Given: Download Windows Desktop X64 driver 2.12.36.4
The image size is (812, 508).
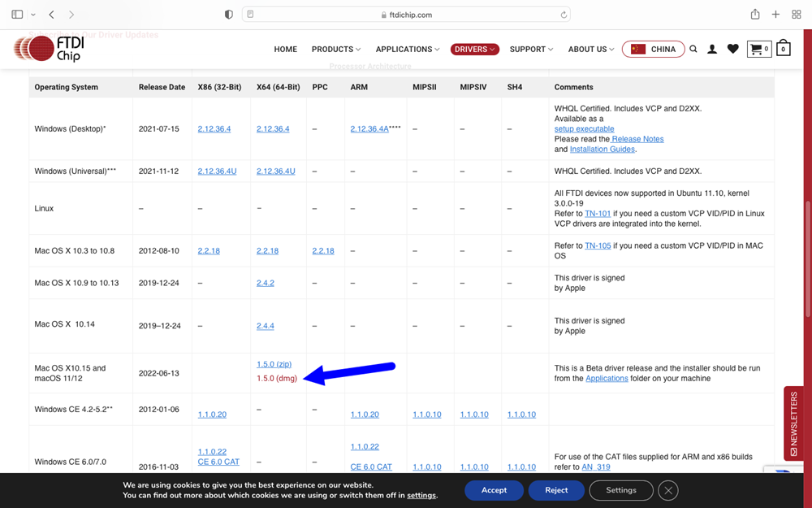Looking at the screenshot, I should (x=273, y=129).
